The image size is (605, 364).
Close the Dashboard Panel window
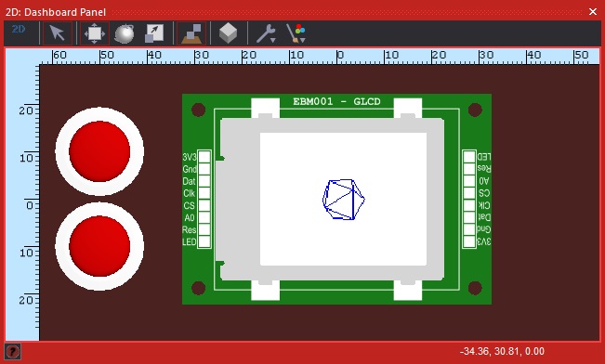tap(593, 12)
